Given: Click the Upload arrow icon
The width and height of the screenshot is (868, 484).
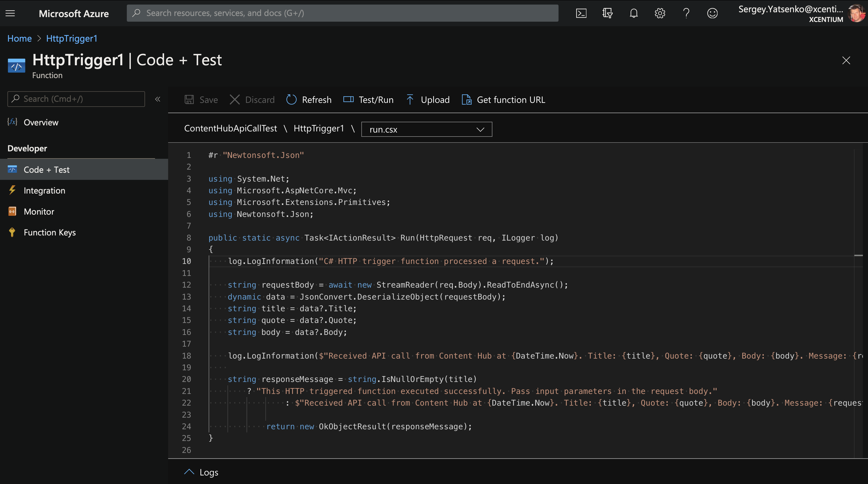Looking at the screenshot, I should click(x=410, y=99).
